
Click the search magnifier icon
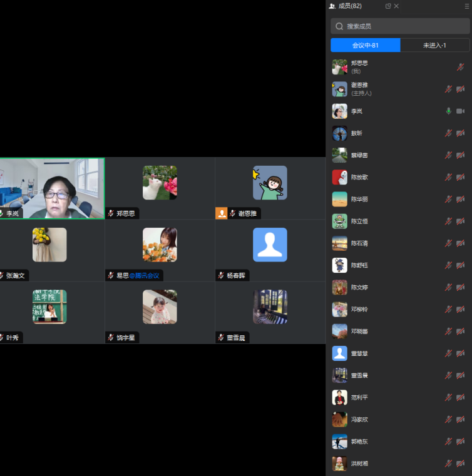339,26
